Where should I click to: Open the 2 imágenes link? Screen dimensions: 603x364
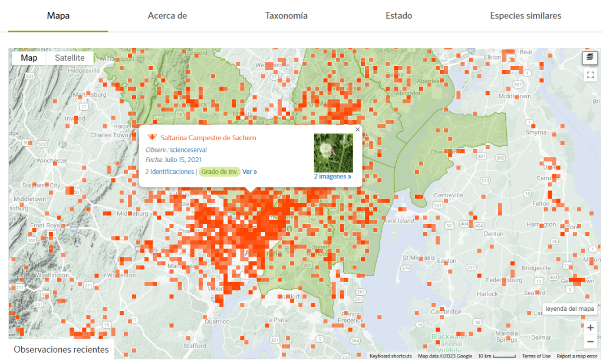click(332, 176)
